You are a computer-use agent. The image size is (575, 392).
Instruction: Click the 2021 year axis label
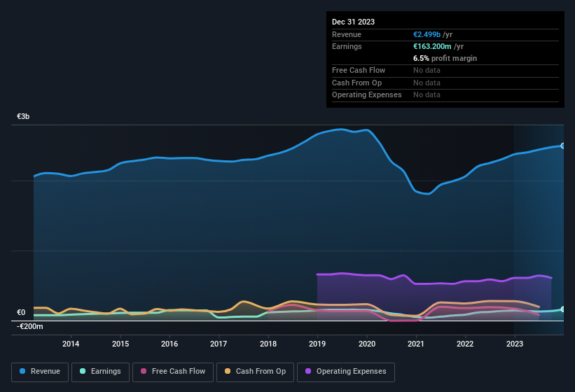coord(416,344)
